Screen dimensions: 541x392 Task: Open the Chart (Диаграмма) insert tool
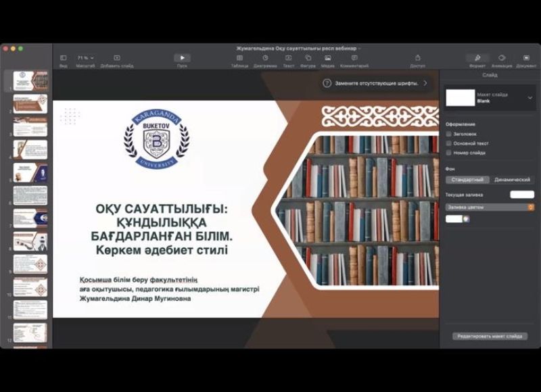click(x=265, y=58)
